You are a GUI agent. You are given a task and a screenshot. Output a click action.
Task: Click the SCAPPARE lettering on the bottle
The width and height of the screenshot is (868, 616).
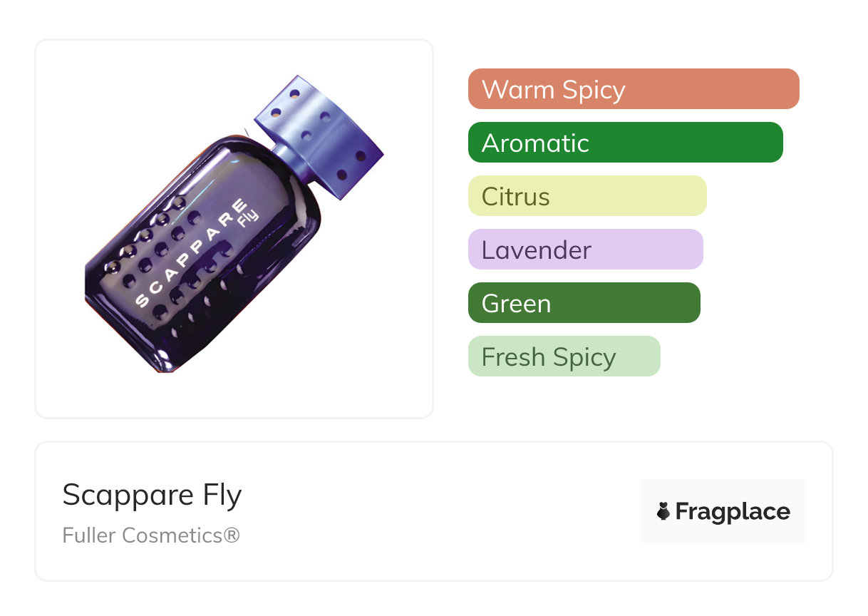pos(192,253)
